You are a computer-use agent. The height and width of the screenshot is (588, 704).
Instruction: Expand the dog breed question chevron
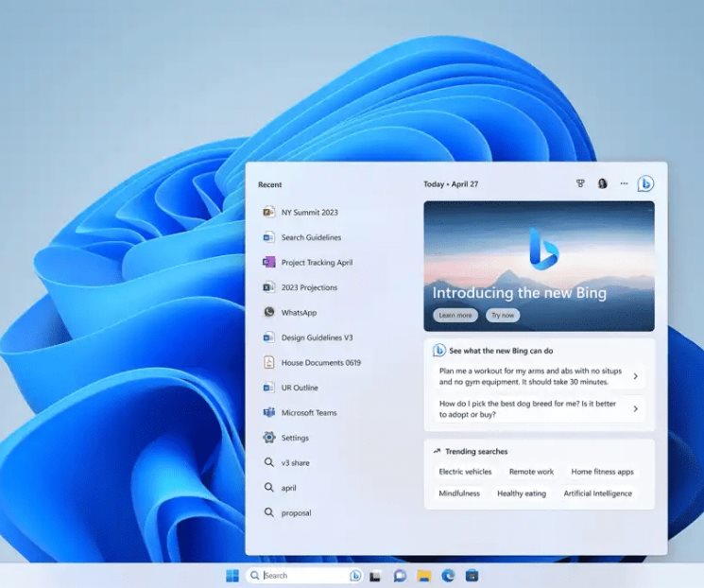[635, 408]
